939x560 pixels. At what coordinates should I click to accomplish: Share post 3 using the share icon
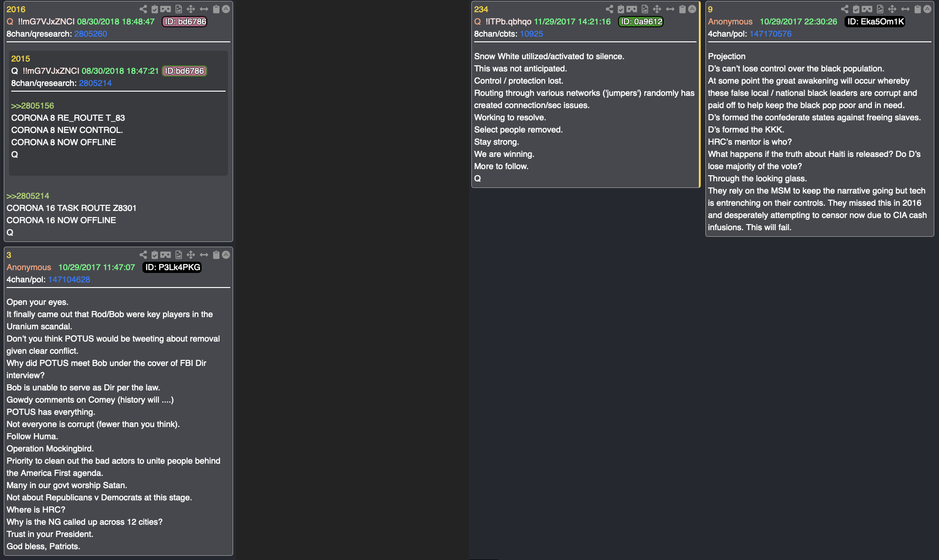(x=143, y=255)
